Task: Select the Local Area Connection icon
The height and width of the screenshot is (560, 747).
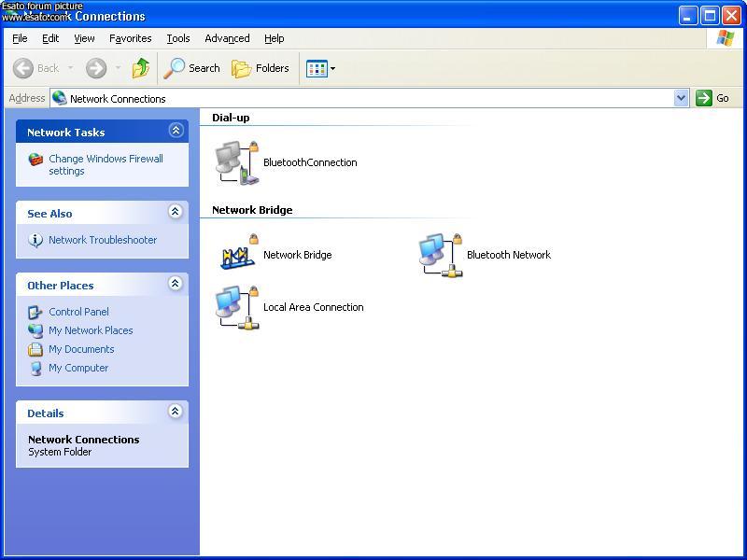Action: [237, 308]
